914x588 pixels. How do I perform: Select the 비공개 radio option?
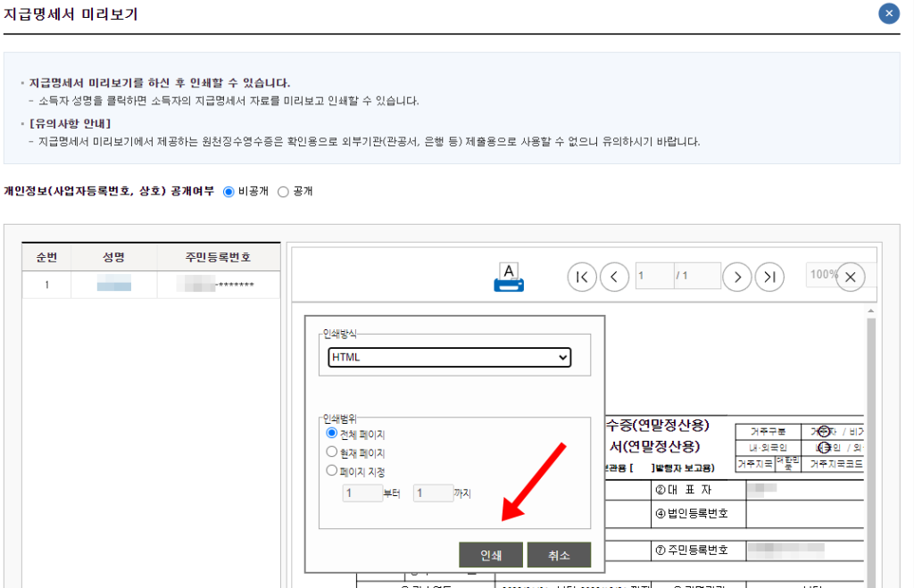tap(228, 192)
